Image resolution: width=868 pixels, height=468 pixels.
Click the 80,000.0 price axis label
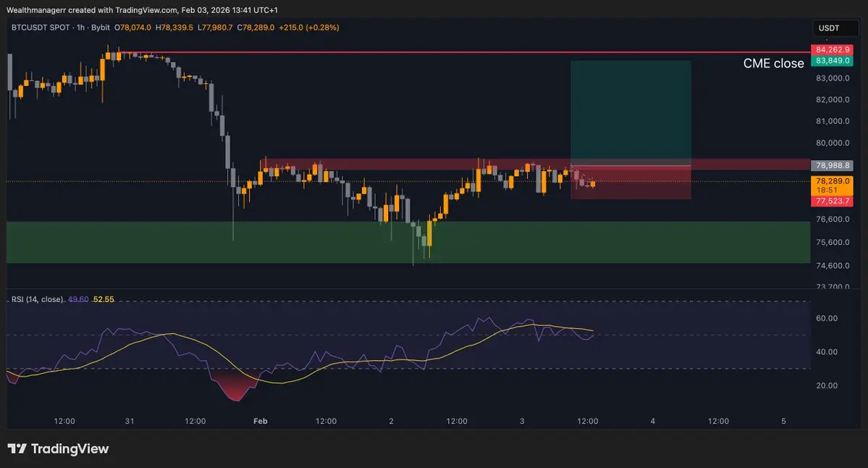pos(833,143)
